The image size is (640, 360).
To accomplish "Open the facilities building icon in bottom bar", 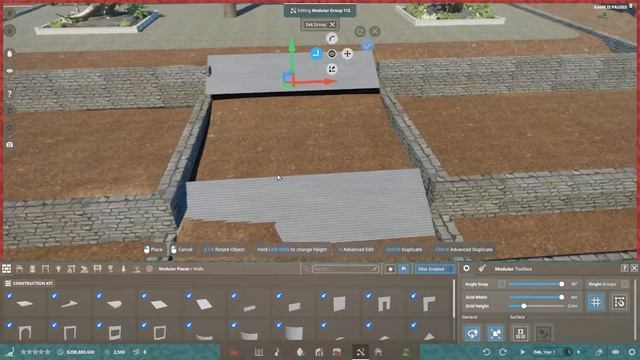I will coord(319,352).
